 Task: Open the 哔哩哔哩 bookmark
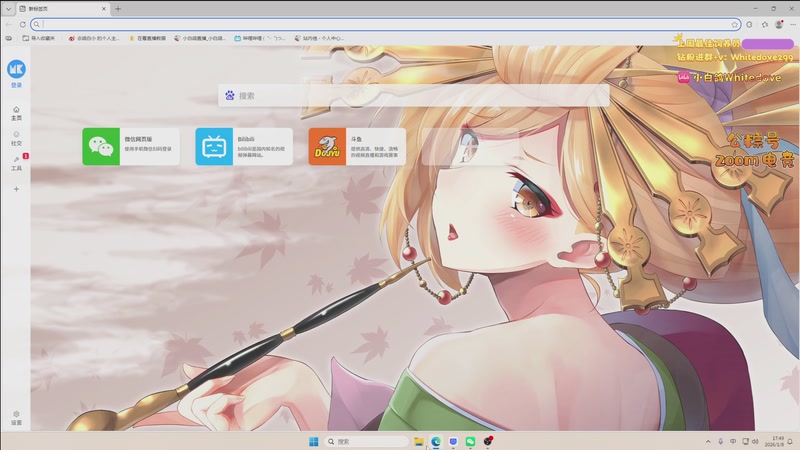(x=260, y=38)
